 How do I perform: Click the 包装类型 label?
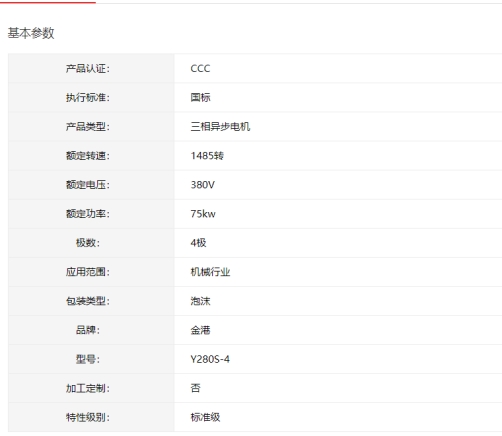[88, 301]
